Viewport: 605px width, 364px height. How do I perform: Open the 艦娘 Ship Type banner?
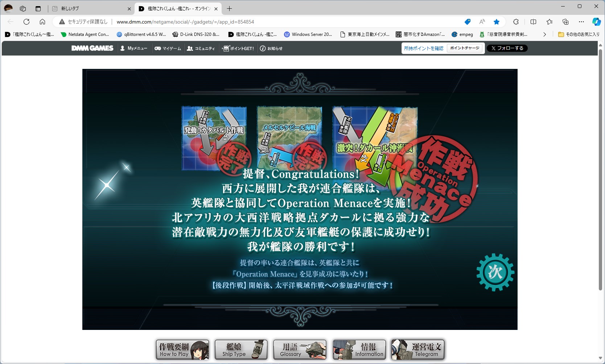tap(241, 349)
